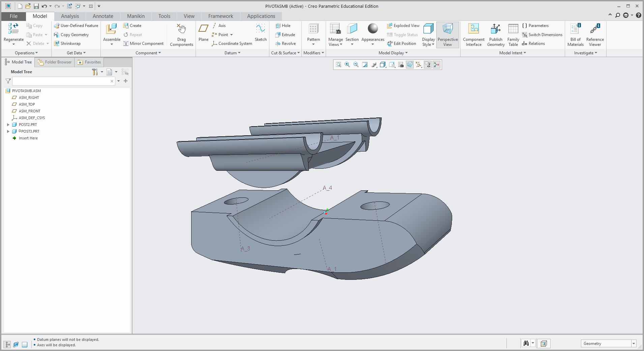Switch to the Analysis ribbon tab
Viewport: 644px width, 351px height.
(x=70, y=16)
